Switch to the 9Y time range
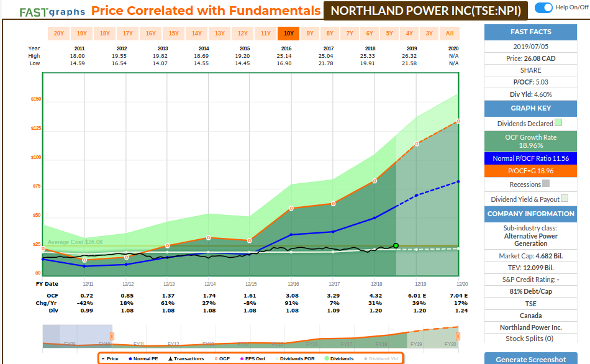The width and height of the screenshot is (590, 364). 310,34
